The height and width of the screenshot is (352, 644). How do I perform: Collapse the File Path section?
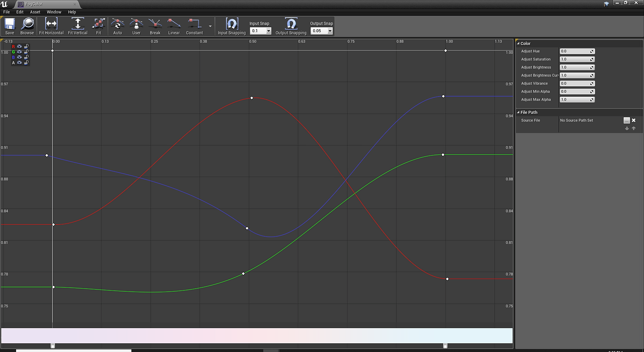(x=518, y=112)
